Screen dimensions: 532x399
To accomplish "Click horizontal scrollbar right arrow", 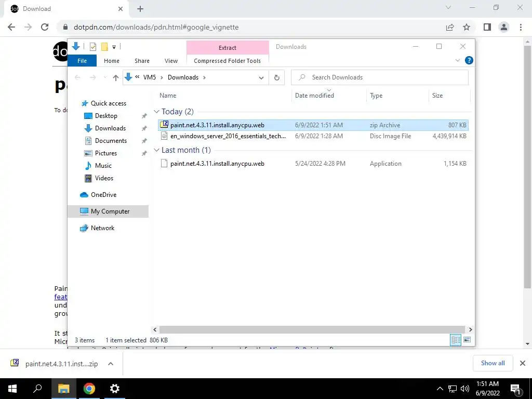I will [470, 329].
